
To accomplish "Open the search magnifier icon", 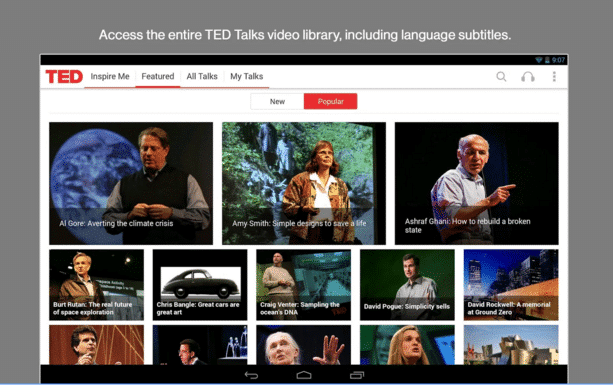I will (x=501, y=76).
